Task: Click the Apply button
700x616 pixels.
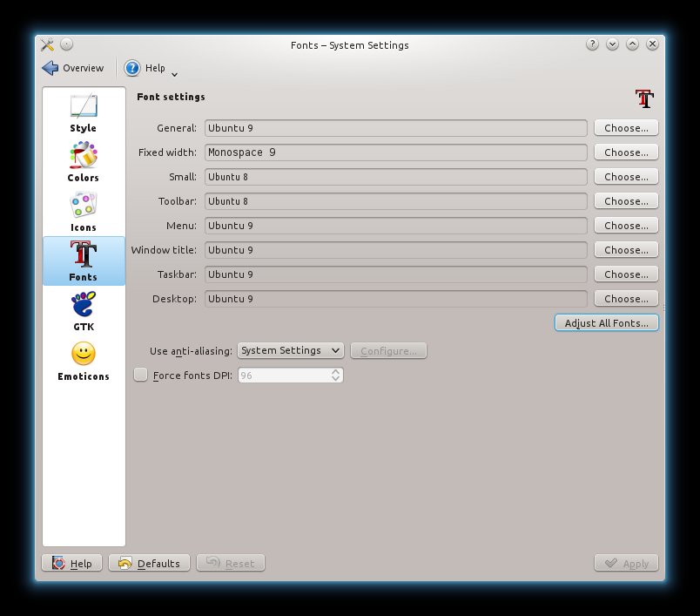Action: pyautogui.click(x=626, y=563)
